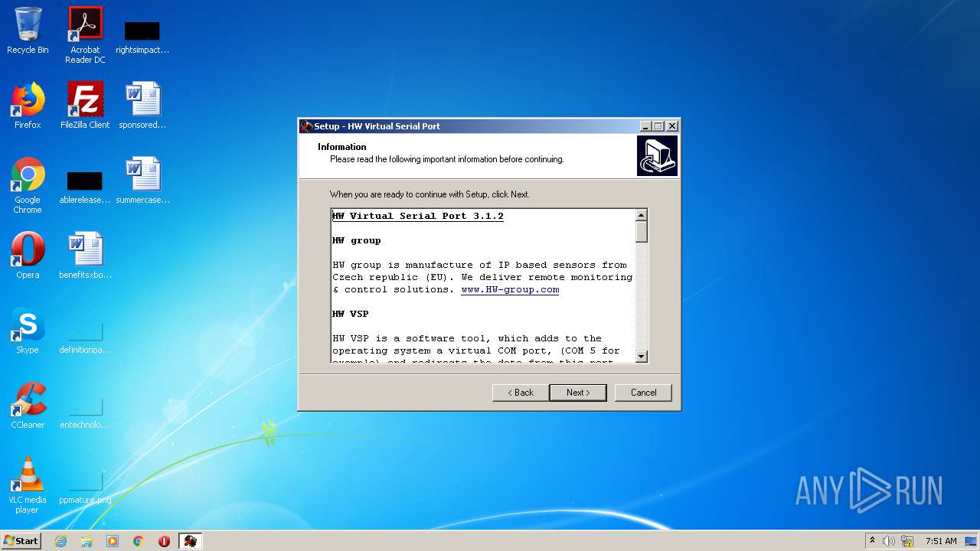980x551 pixels.
Task: Open Windows Explorer folder in the taskbar
Action: point(87,541)
